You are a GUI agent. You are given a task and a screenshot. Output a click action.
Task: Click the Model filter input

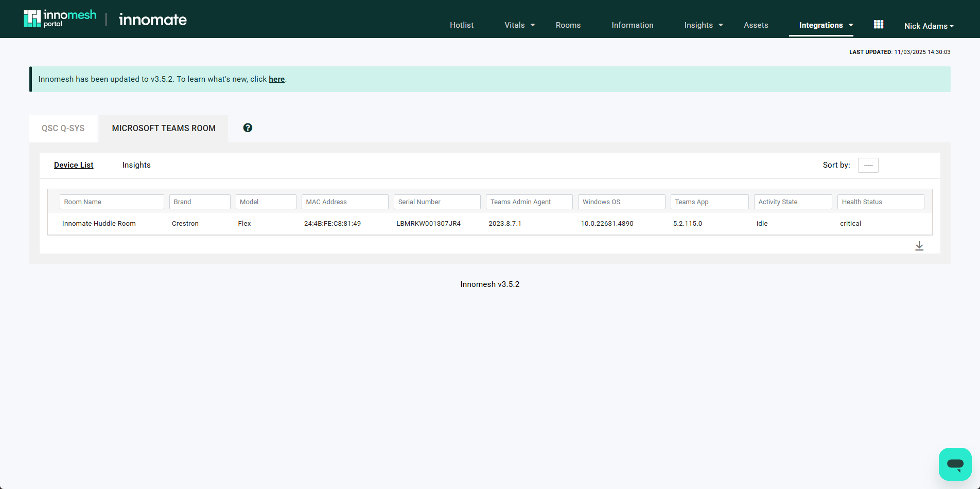(266, 202)
